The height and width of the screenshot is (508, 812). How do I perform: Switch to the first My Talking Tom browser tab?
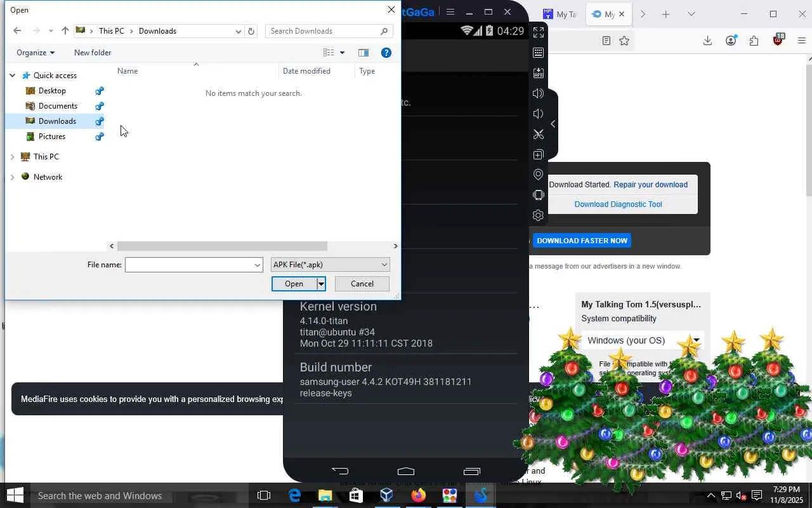(559, 14)
